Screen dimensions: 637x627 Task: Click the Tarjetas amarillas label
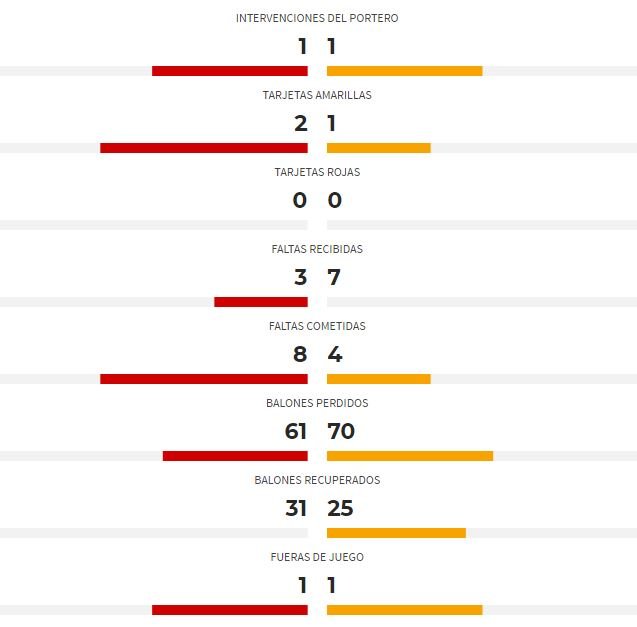(317, 95)
